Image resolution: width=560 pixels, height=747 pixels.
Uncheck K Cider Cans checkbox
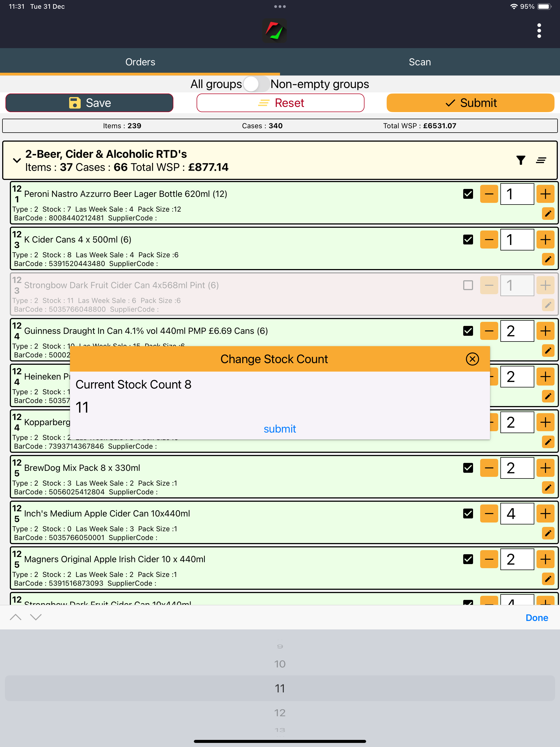(468, 240)
